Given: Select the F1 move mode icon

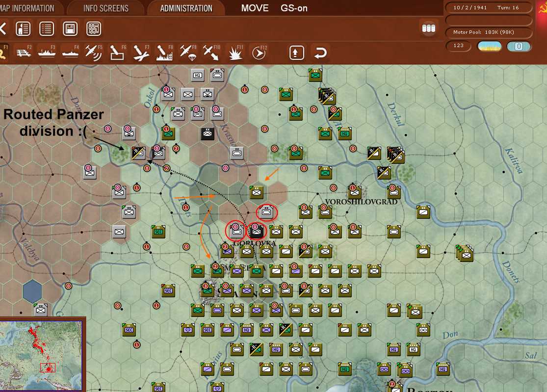Looking at the screenshot, I should click(x=3, y=52).
